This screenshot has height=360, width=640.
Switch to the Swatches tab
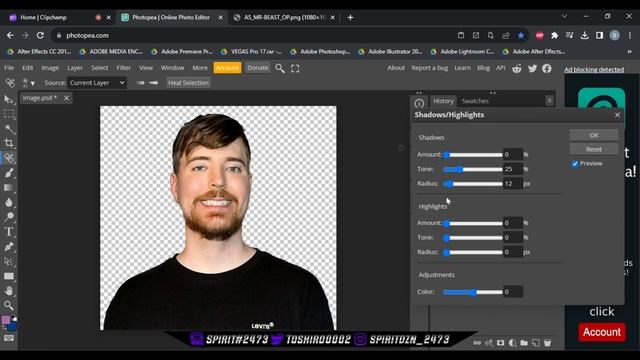(x=475, y=101)
